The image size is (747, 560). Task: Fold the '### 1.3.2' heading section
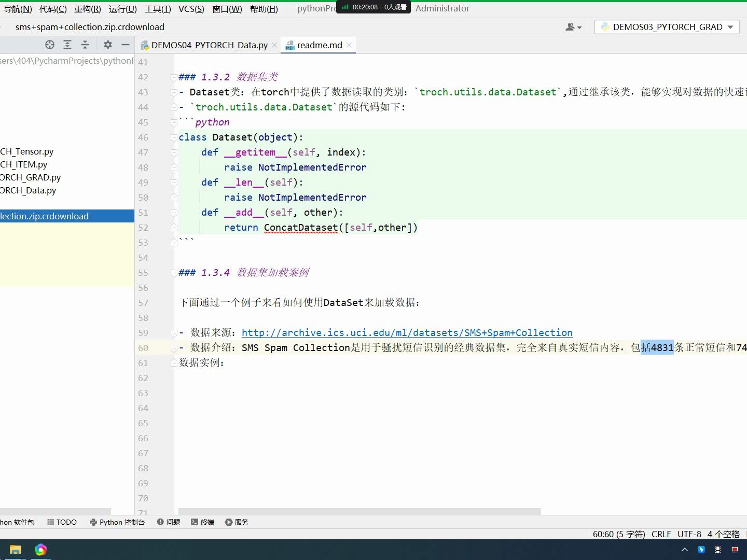click(x=174, y=77)
